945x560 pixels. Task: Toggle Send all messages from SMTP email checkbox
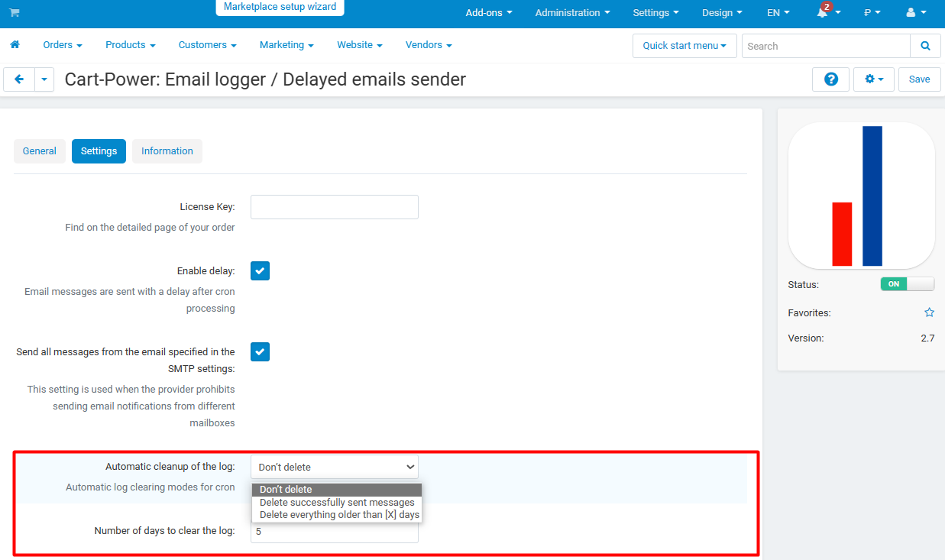click(x=261, y=352)
